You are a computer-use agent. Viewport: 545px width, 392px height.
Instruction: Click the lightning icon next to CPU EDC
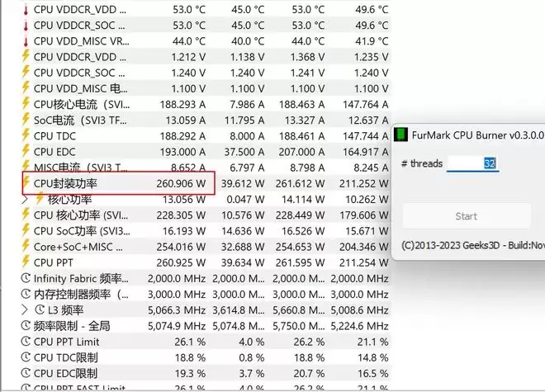[x=25, y=152]
